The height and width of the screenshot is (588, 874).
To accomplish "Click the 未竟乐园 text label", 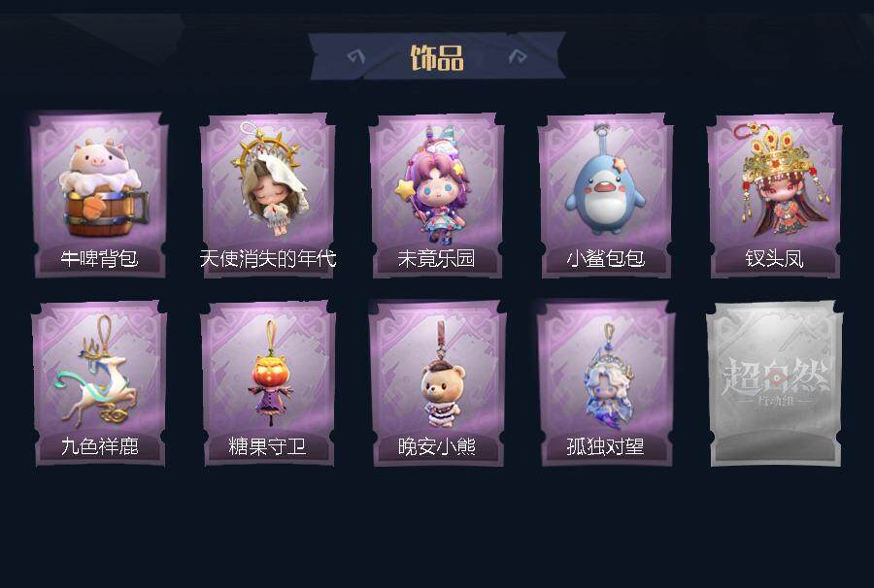I will coord(436,258).
